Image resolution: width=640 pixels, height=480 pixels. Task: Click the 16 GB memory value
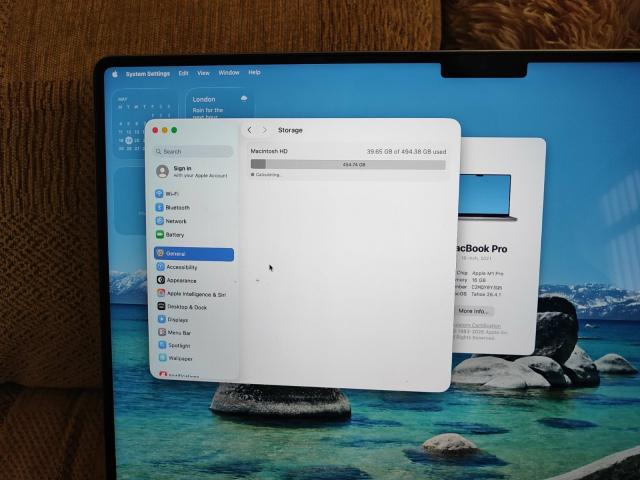pos(479,280)
